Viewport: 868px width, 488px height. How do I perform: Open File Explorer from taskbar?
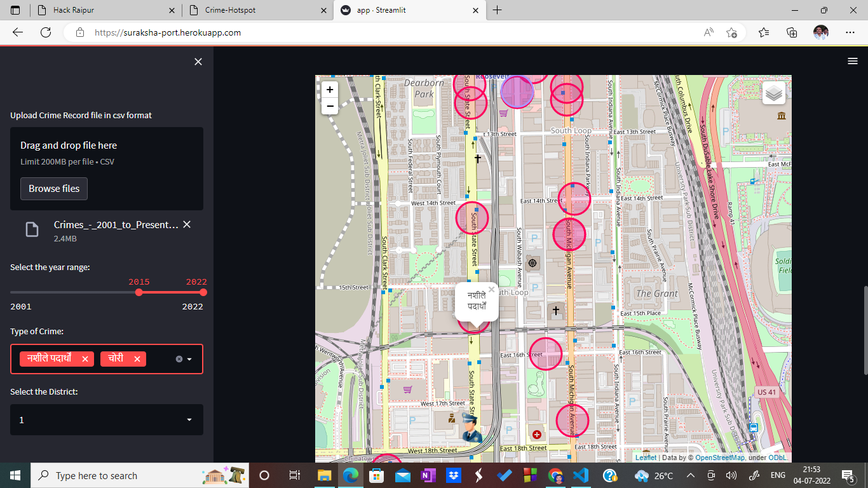[x=325, y=475]
